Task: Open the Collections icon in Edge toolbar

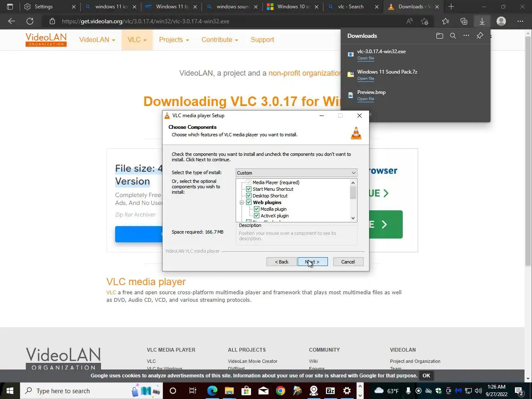Action: click(464, 21)
